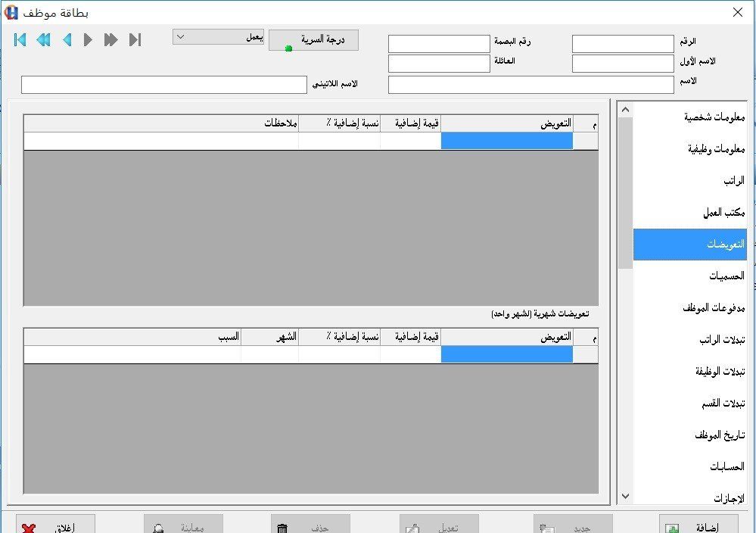Image resolution: width=756 pixels, height=533 pixels.
Task: Jump to the first employee record
Action: pos(20,39)
